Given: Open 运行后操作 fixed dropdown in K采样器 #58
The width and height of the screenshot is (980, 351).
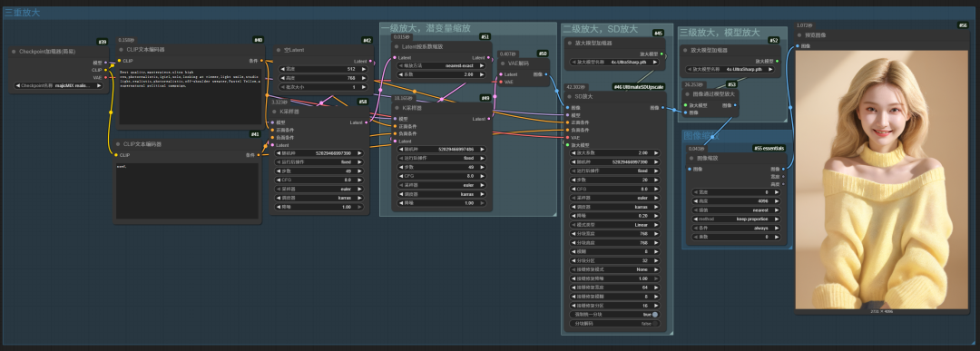Looking at the screenshot, I should (320, 161).
